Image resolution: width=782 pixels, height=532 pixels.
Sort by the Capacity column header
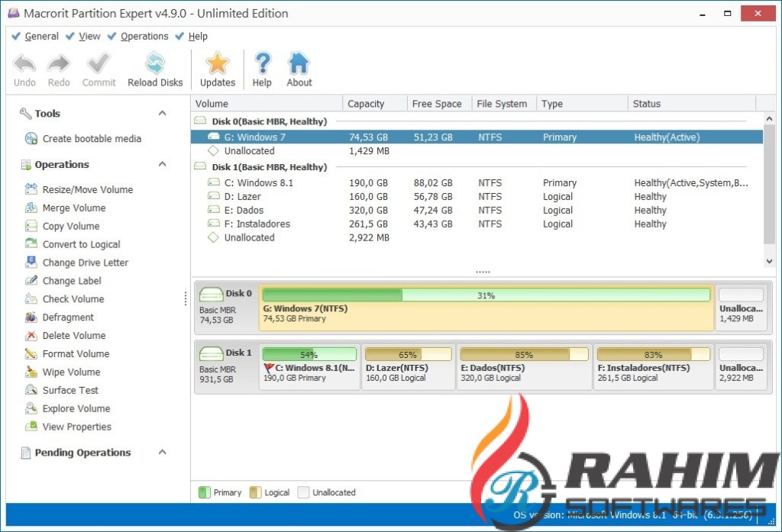pyautogui.click(x=374, y=104)
